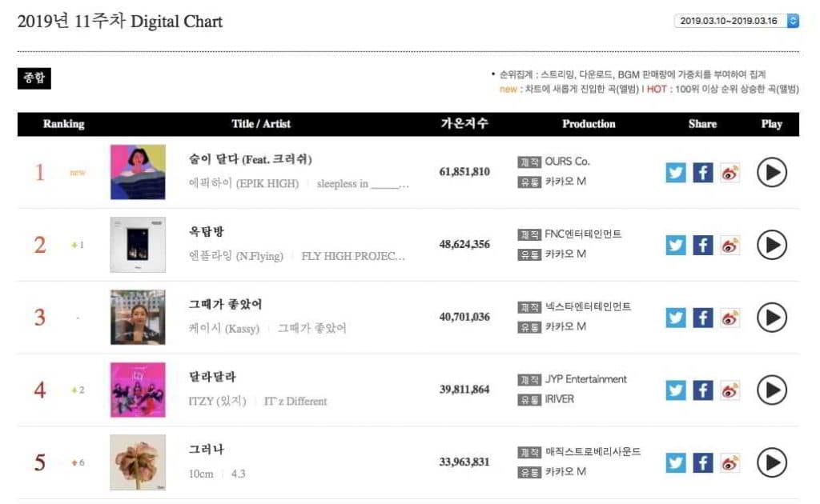Share the 10cm song on Facebook
Viewport: 820px width, 504px height.
click(703, 462)
